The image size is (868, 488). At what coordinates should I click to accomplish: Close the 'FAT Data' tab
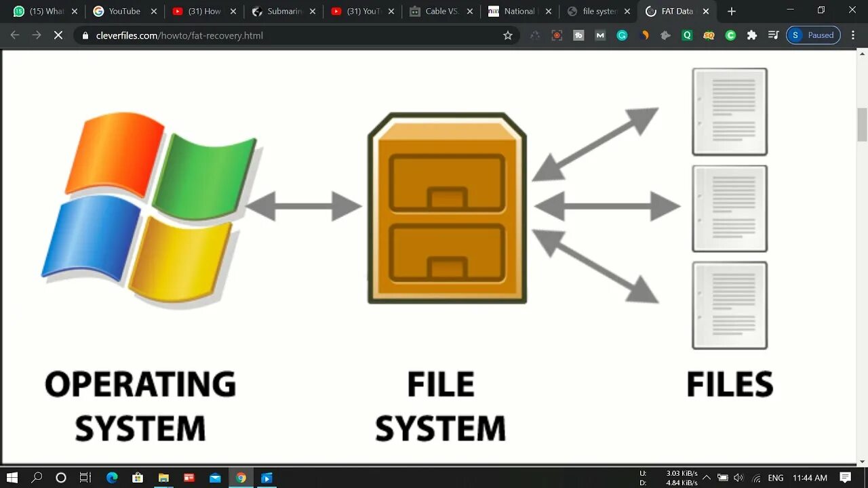pos(706,12)
